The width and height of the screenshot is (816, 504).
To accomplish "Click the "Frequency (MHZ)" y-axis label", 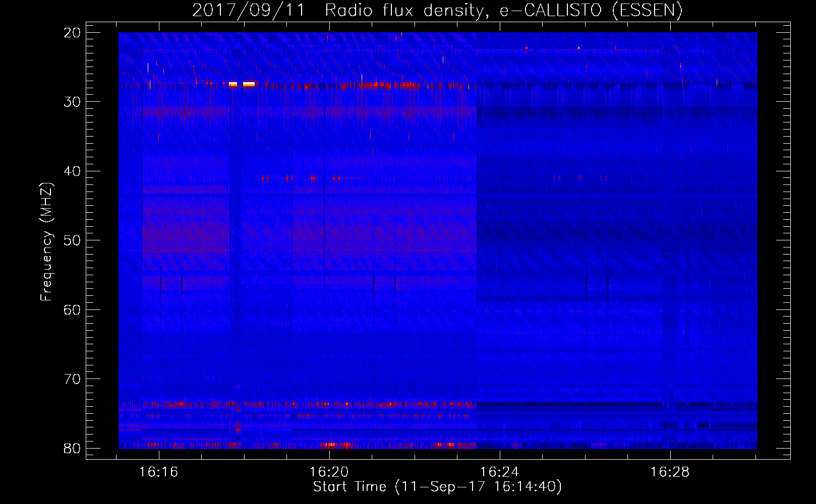I will (46, 242).
